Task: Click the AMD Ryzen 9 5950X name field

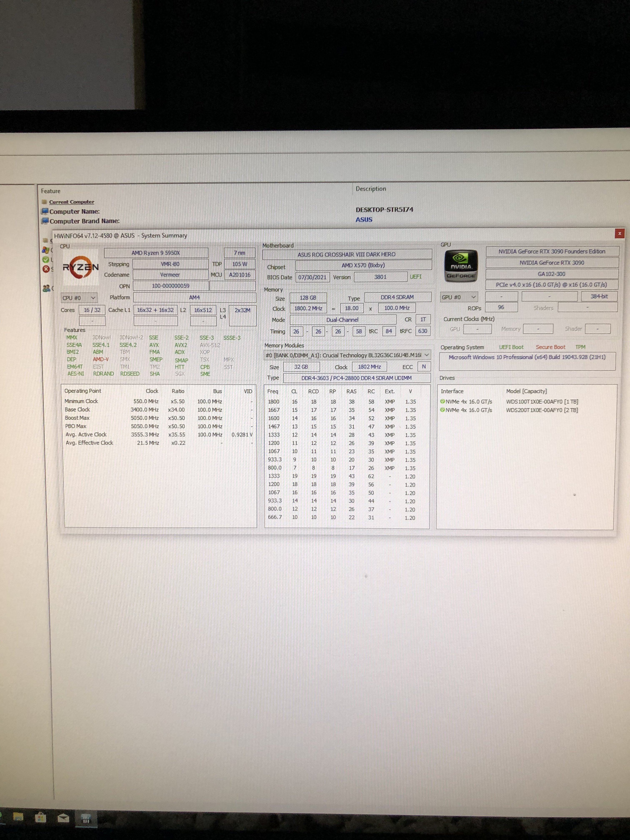Action: click(x=156, y=253)
